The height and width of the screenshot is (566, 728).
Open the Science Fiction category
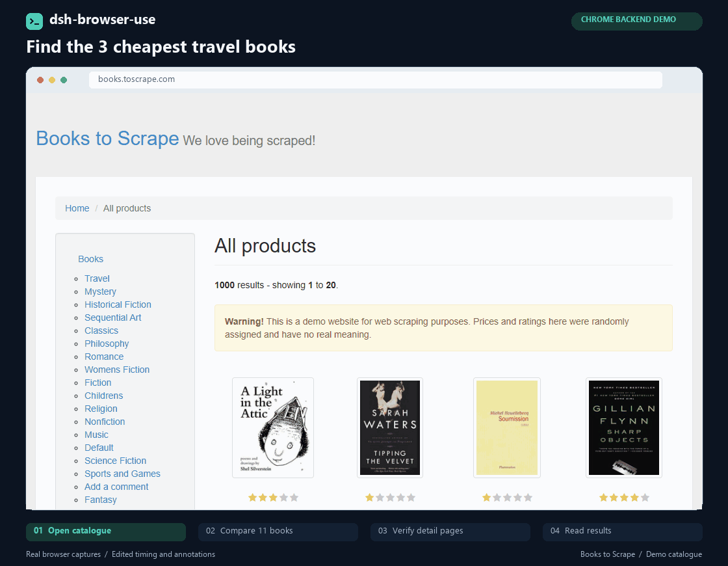tap(115, 461)
